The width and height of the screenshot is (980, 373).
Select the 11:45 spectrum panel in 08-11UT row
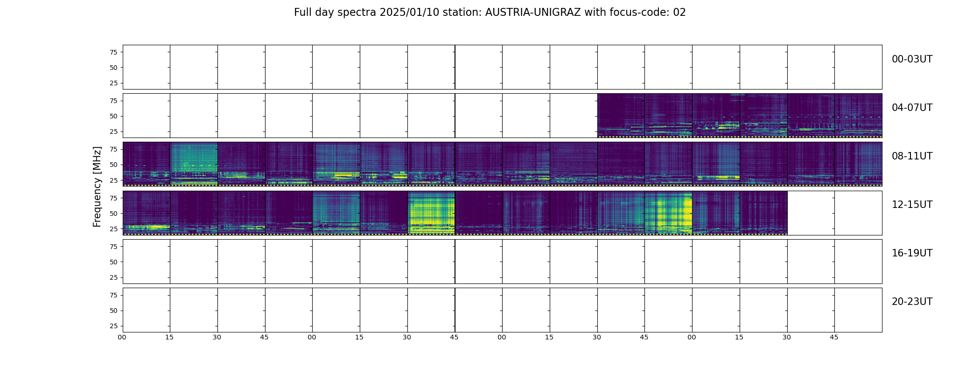coord(858,164)
